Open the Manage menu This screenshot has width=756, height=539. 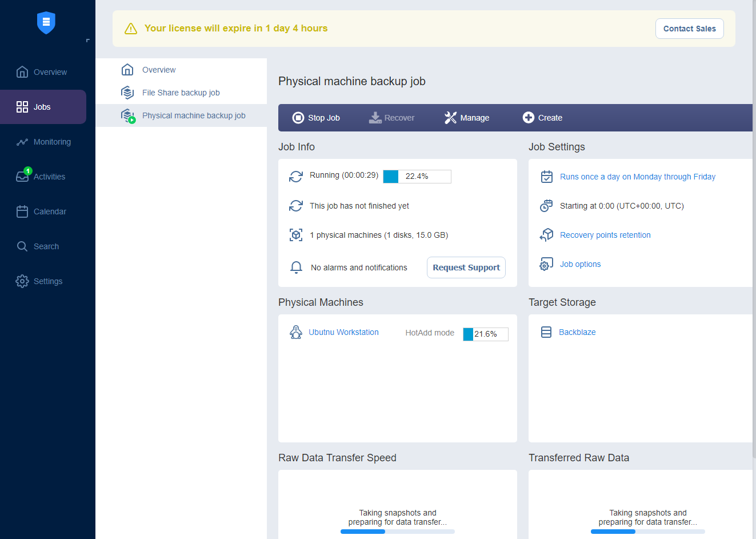[467, 118]
